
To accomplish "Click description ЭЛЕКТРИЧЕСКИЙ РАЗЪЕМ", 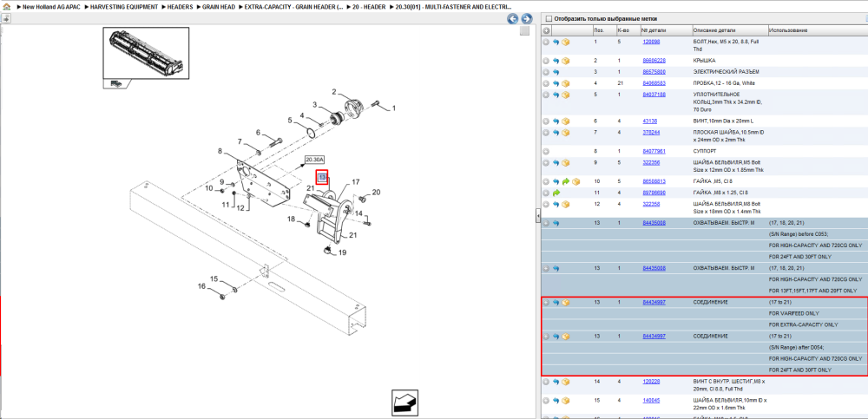I will tap(726, 72).
